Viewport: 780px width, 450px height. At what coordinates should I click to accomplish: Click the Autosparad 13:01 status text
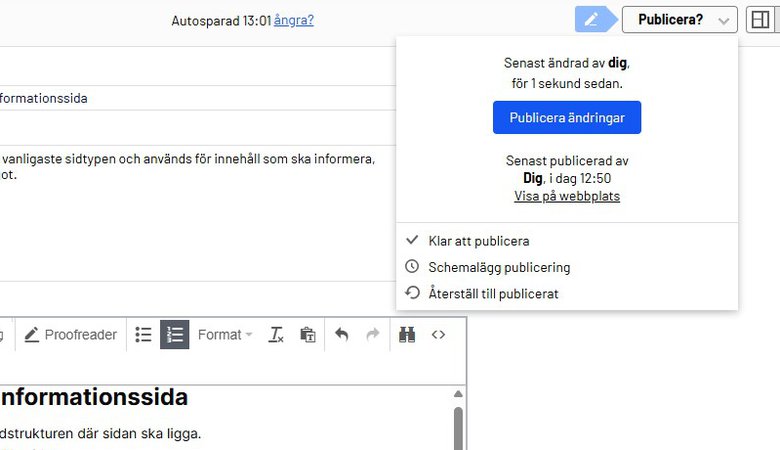click(221, 21)
